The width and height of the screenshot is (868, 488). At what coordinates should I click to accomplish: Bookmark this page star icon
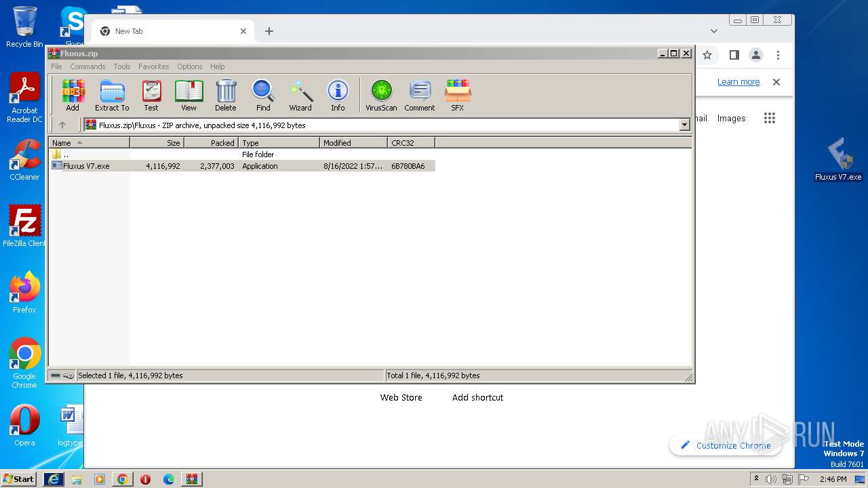coord(707,55)
